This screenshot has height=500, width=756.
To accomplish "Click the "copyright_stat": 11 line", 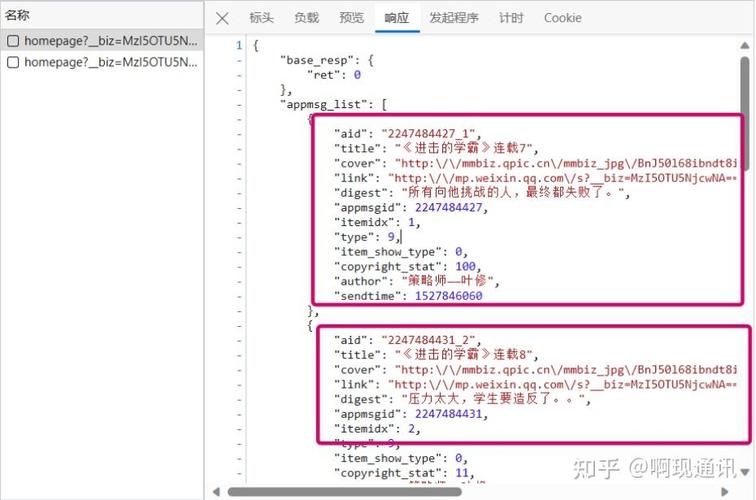I will tap(404, 473).
